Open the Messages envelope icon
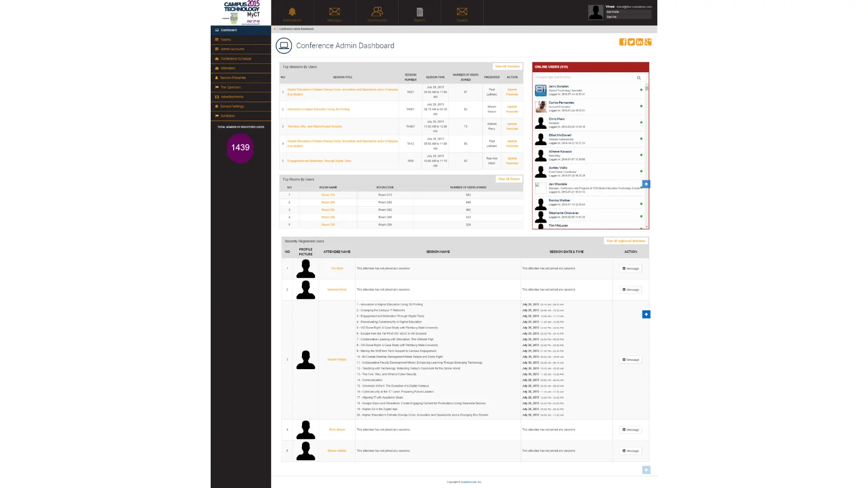The height and width of the screenshot is (488, 868). pyautogui.click(x=335, y=13)
